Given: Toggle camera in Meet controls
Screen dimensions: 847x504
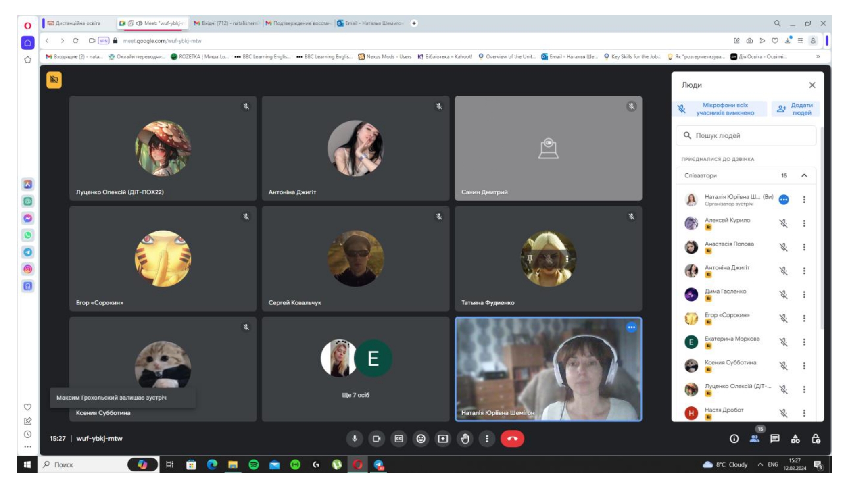Looking at the screenshot, I should click(x=377, y=439).
